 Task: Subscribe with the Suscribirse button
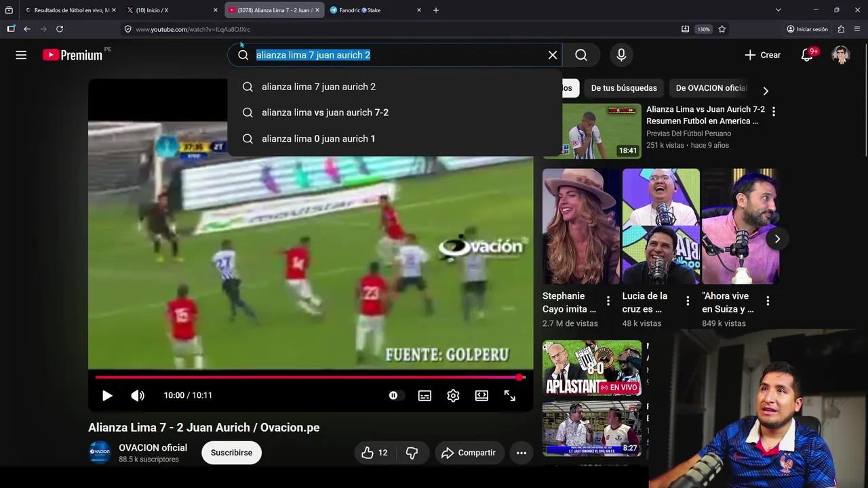click(231, 452)
